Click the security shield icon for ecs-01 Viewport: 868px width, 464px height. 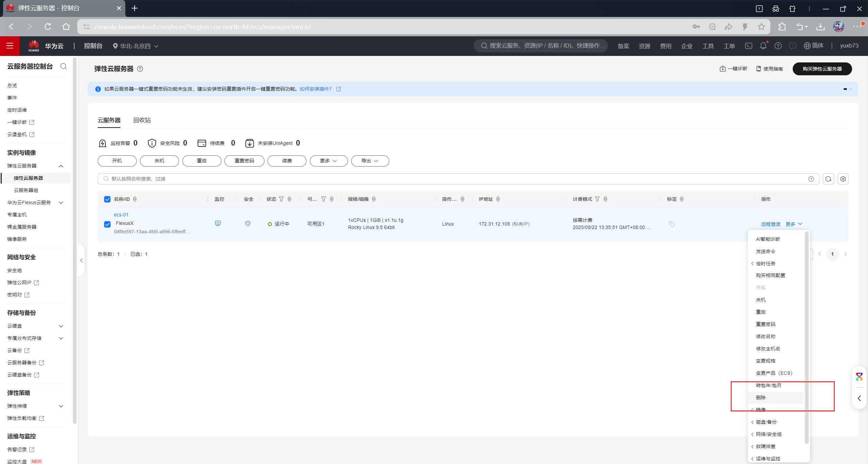[x=248, y=224]
